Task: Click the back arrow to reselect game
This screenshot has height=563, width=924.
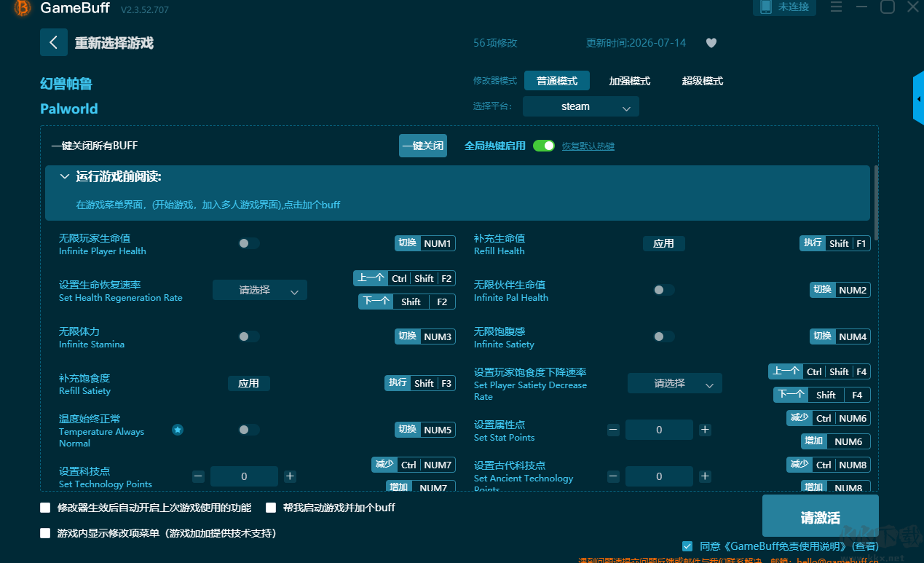Action: coord(54,42)
